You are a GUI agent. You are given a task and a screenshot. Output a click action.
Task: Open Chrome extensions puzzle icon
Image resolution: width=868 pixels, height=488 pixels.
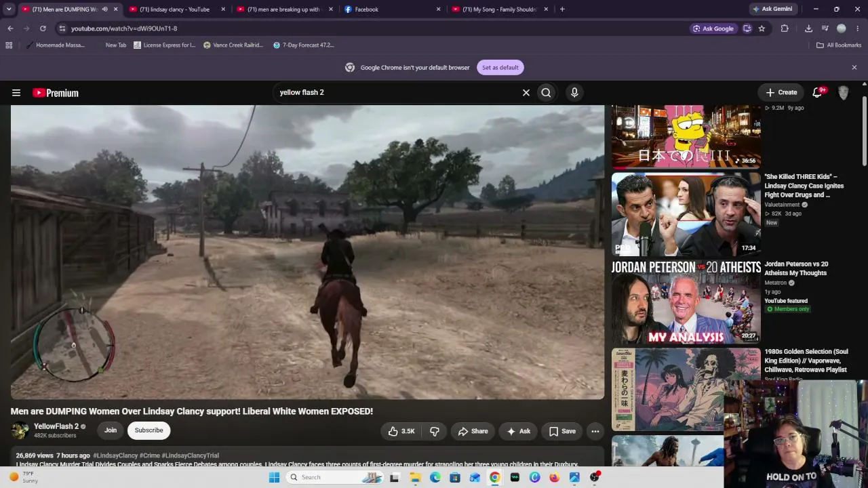(x=785, y=28)
